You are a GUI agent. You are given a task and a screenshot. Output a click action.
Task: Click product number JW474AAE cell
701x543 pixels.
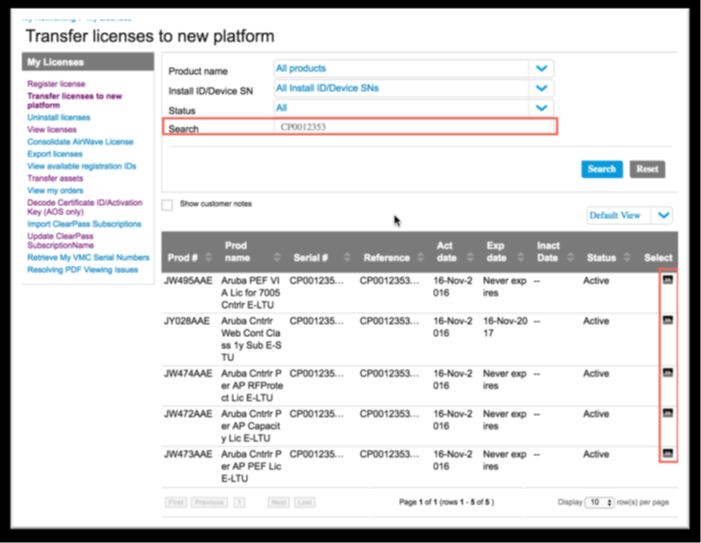point(188,374)
